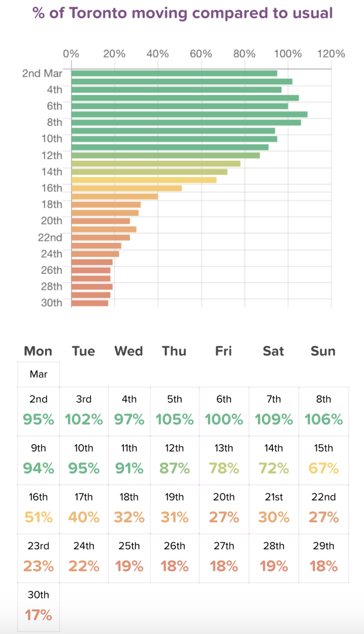
Task: Click the chart title about Toronto moving
Action: 182,13
